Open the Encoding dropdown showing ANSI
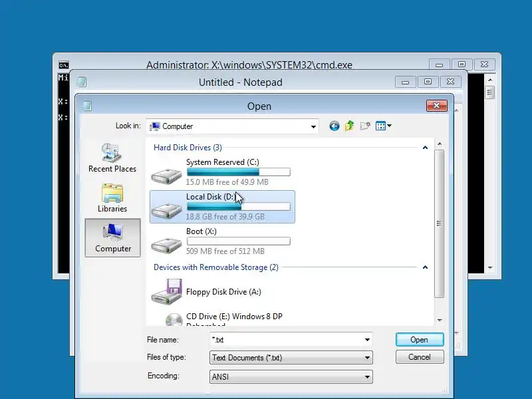Viewport: 532px width, 399px height. click(291, 377)
